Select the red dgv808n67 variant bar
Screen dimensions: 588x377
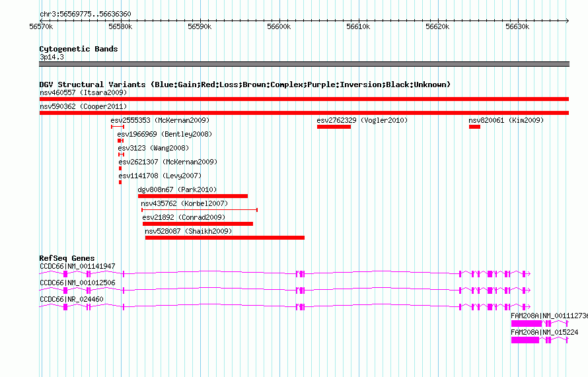[193, 196]
